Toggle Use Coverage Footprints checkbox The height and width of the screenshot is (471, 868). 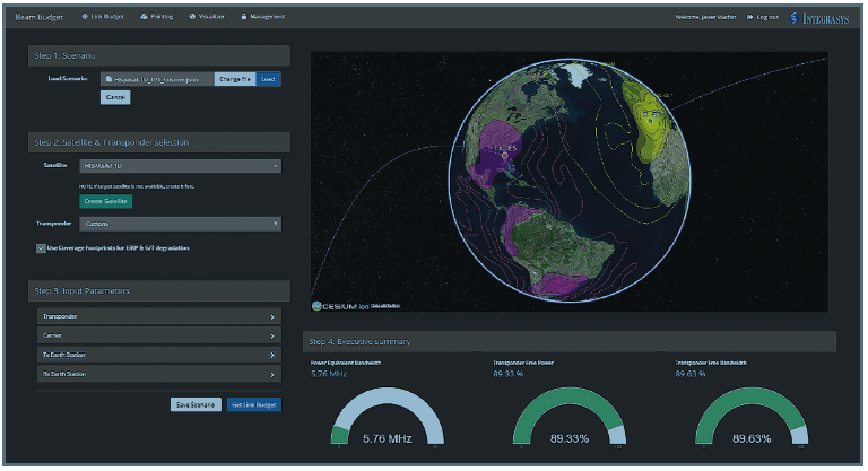(x=41, y=248)
